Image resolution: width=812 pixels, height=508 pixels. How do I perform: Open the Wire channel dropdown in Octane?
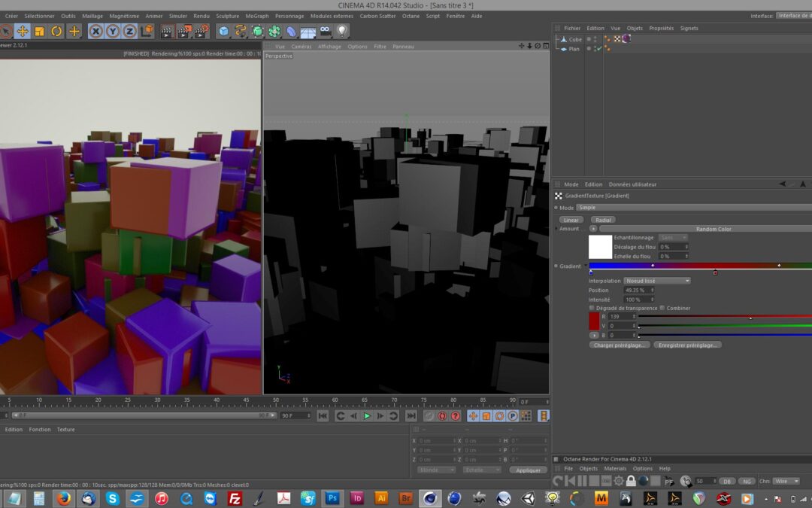(786, 481)
